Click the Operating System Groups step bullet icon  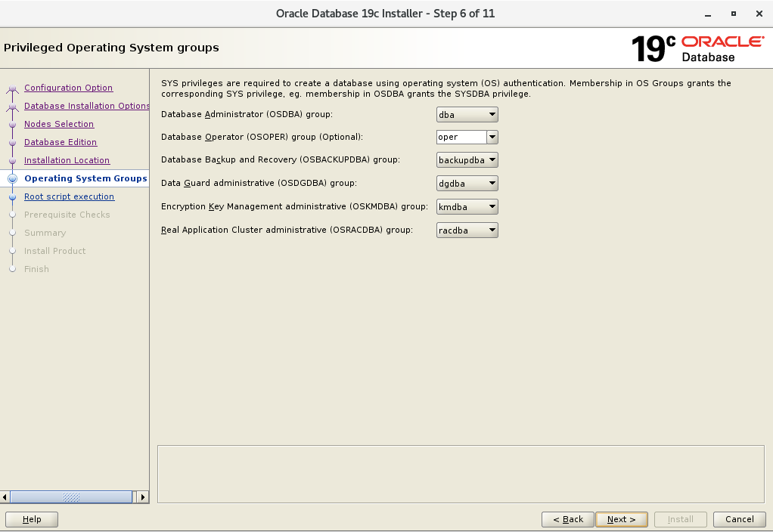point(12,179)
